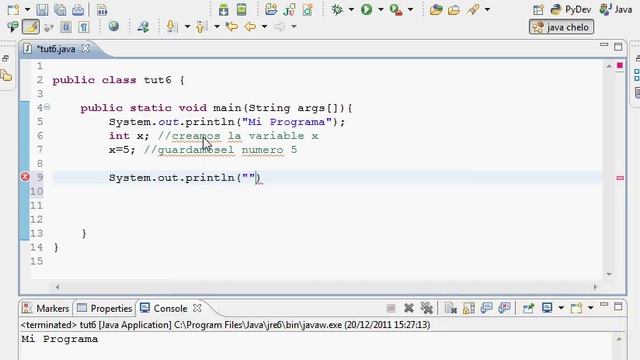The height and width of the screenshot is (360, 640).
Task: Navigate Back with yellow left arrow
Action: [x=250, y=27]
